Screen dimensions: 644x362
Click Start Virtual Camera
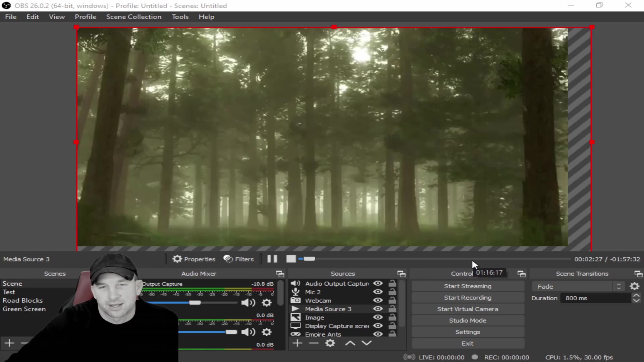467,309
